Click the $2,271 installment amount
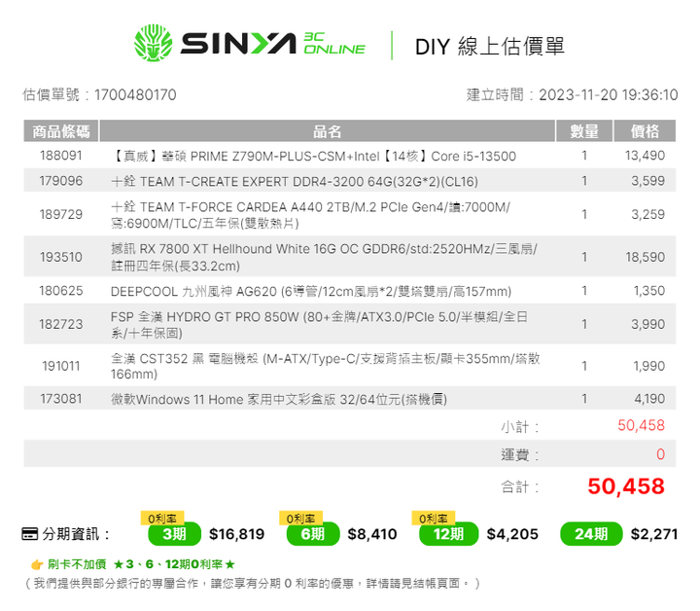 pyautogui.click(x=654, y=534)
